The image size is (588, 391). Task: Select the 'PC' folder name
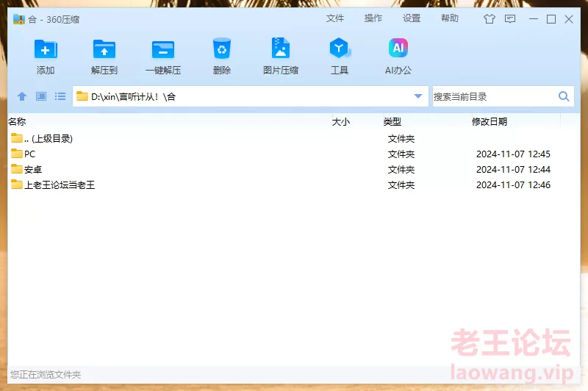click(x=29, y=154)
